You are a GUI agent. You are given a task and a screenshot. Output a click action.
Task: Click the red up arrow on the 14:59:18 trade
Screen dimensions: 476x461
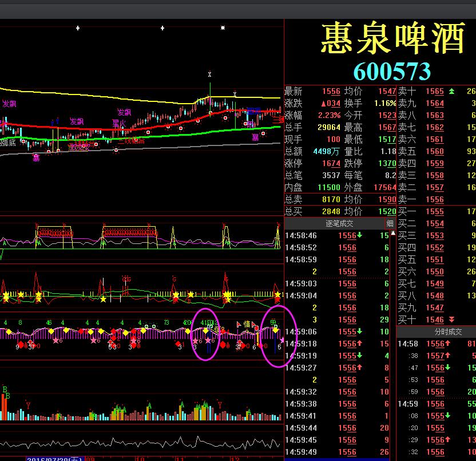(x=359, y=343)
